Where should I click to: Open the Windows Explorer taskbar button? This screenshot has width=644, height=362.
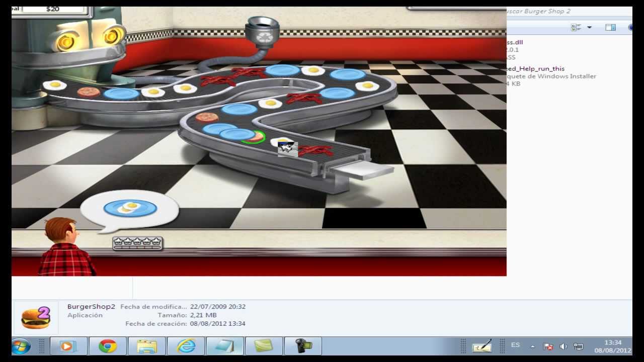[x=146, y=346]
